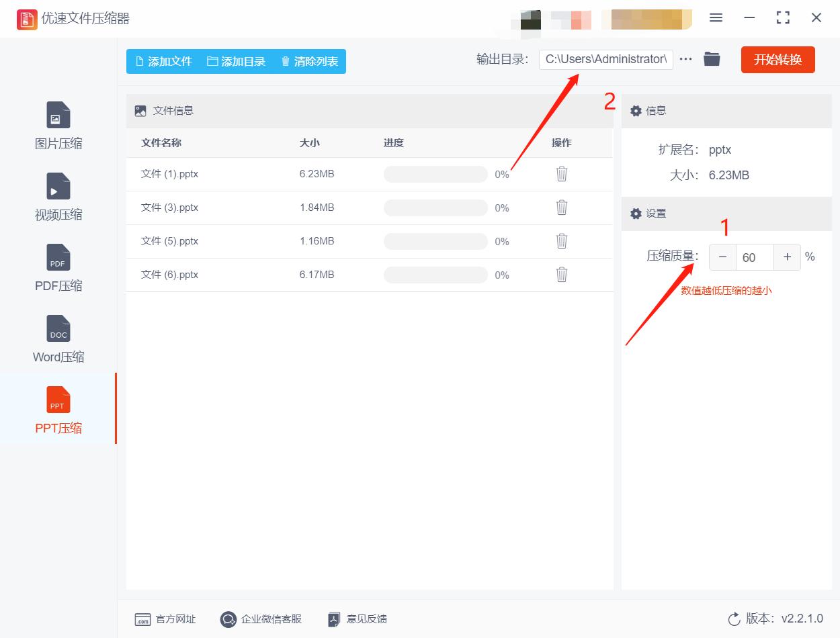Open 意见反馈 feedback link

coord(356,619)
